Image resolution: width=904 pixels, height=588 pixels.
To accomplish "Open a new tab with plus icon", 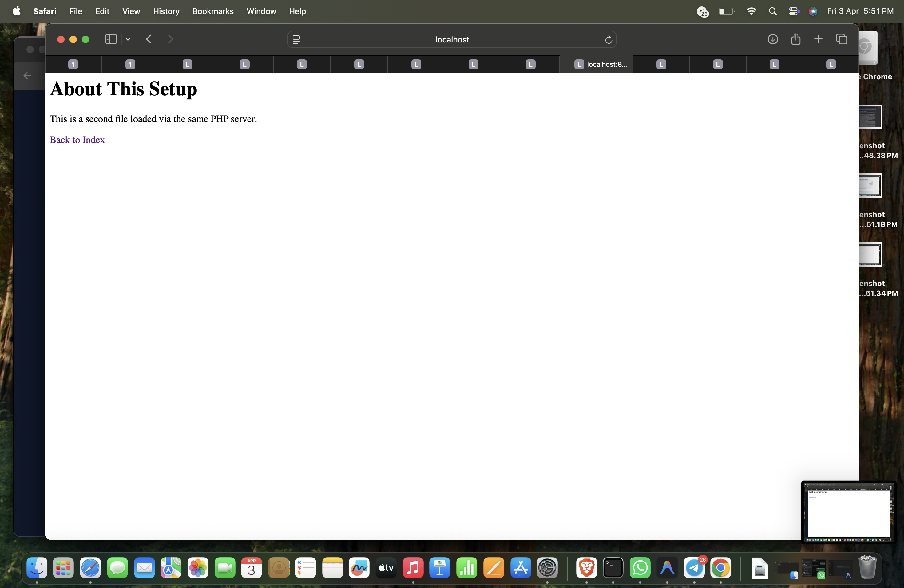I will pyautogui.click(x=818, y=39).
